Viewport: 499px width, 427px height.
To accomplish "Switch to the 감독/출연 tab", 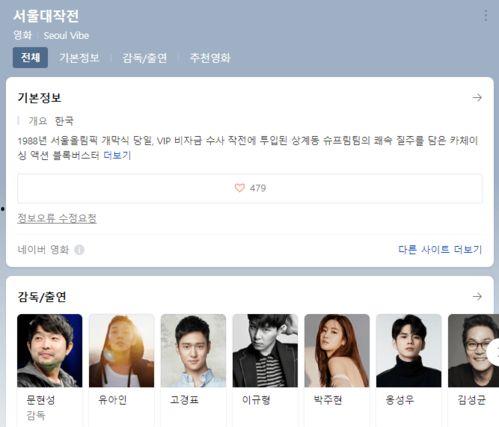I will pyautogui.click(x=144, y=58).
